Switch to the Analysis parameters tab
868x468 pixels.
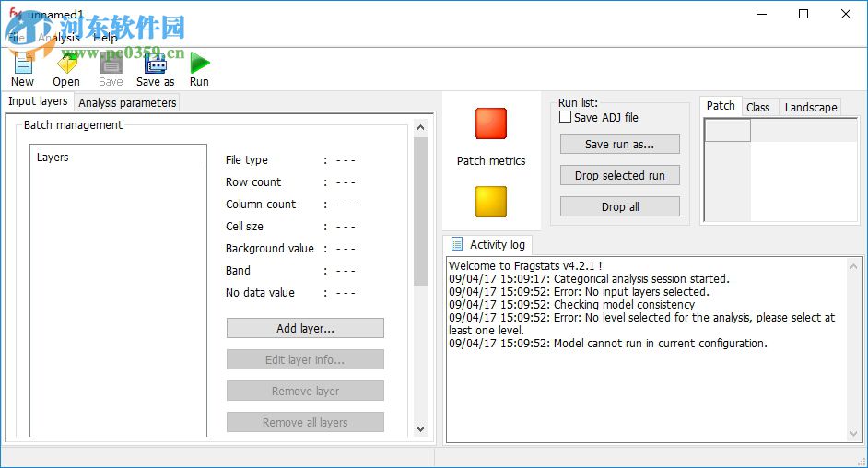click(x=127, y=102)
